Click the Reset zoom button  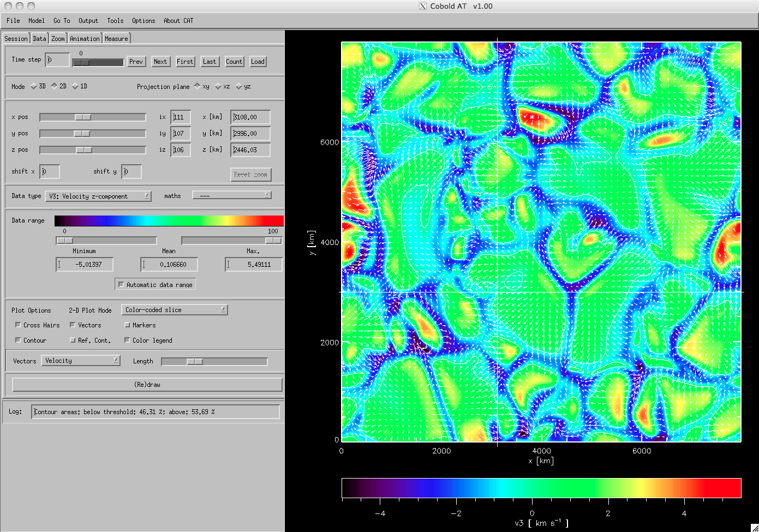[250, 175]
